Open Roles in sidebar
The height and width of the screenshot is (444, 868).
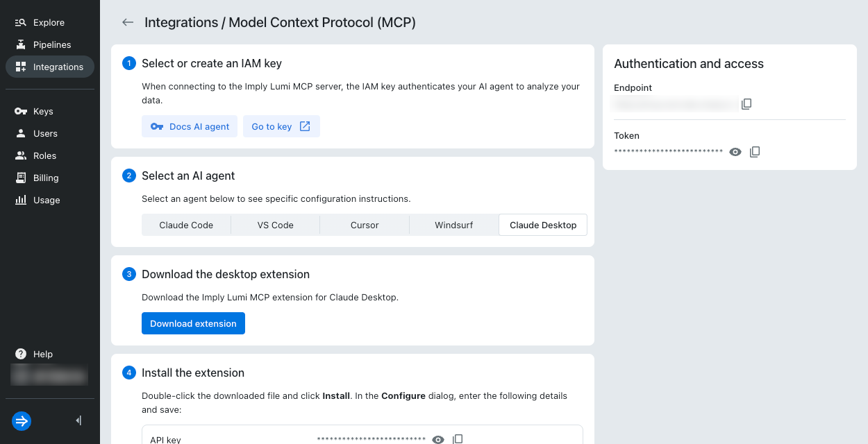[44, 155]
